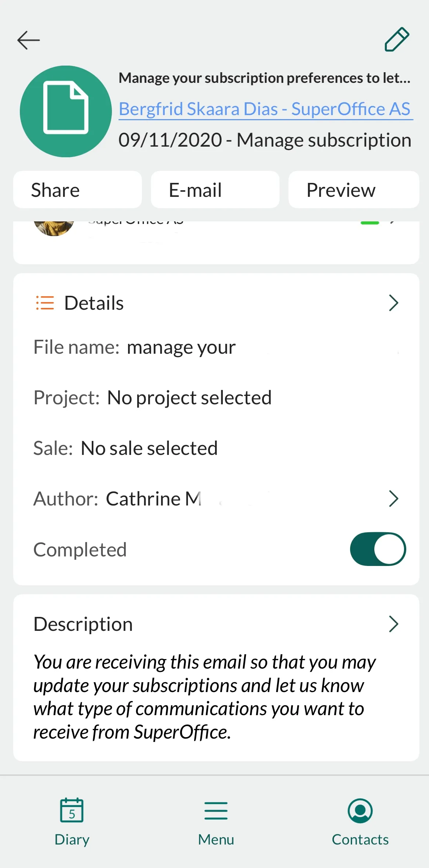429x868 pixels.
Task: Expand Description section using chevron
Action: click(x=393, y=624)
